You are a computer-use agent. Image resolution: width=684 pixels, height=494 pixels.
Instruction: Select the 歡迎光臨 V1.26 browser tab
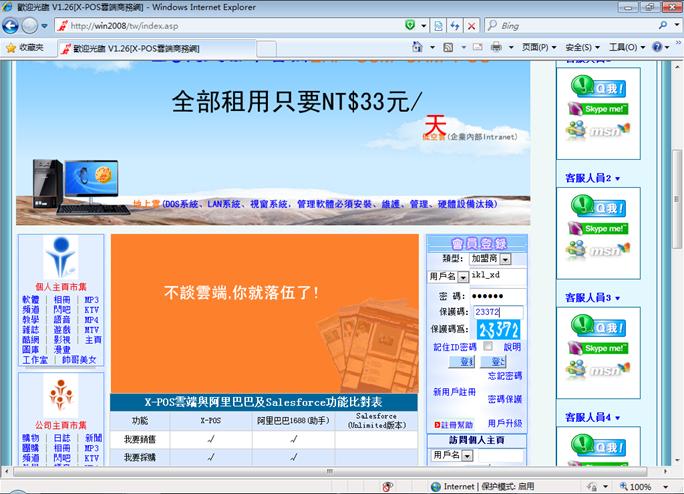[x=134, y=47]
